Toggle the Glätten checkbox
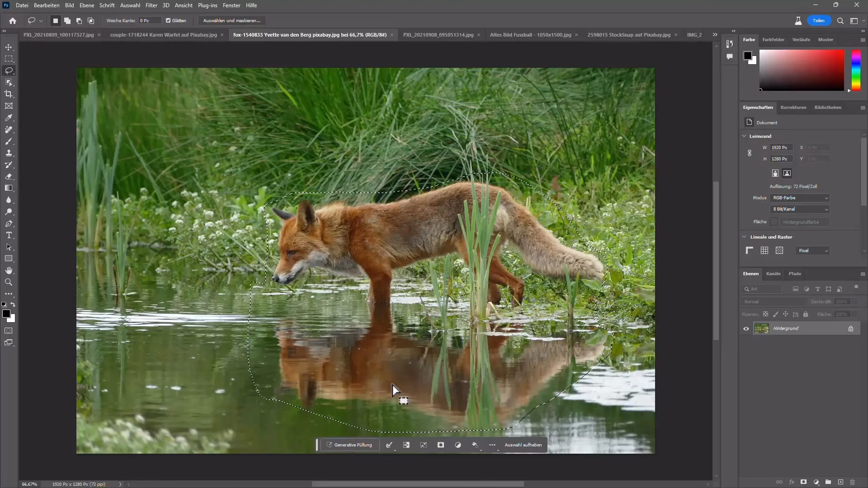Screen dimensions: 868x488 pyautogui.click(x=168, y=20)
